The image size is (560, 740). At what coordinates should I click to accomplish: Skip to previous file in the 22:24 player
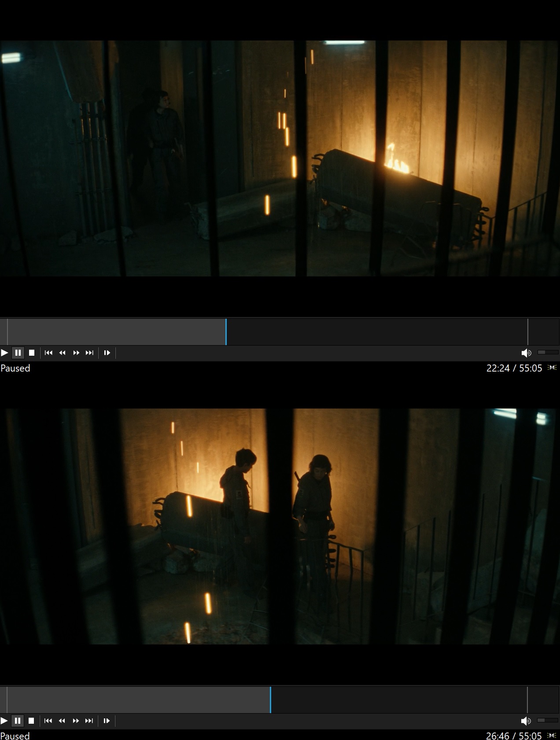coord(49,353)
